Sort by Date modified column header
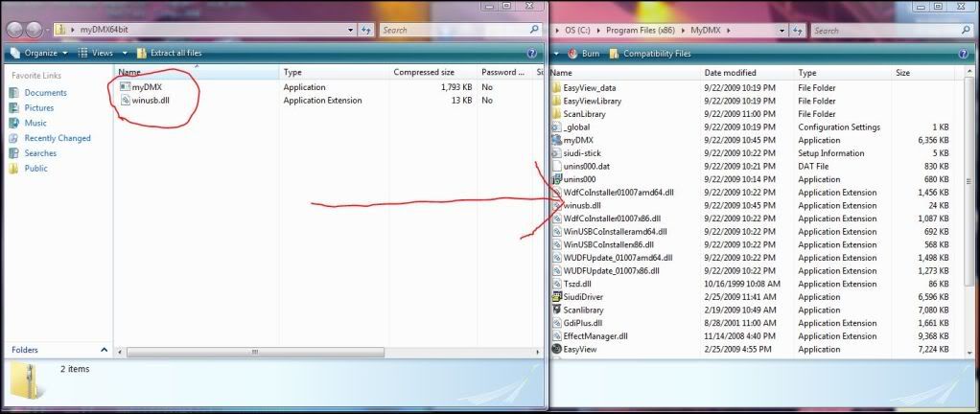This screenshot has width=980, height=414. [x=732, y=73]
